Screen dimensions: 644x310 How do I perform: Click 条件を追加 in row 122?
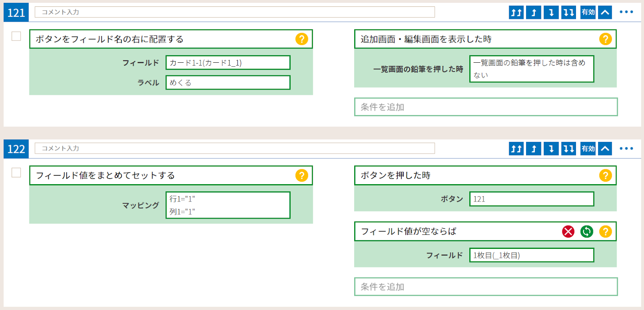tap(486, 287)
